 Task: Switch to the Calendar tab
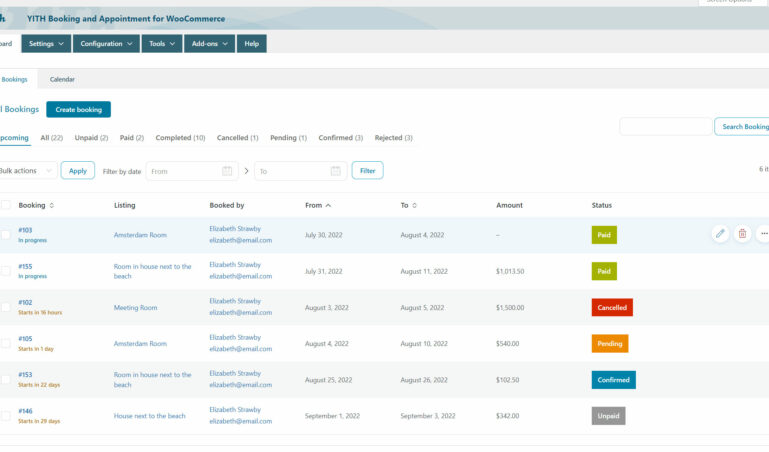(x=62, y=79)
